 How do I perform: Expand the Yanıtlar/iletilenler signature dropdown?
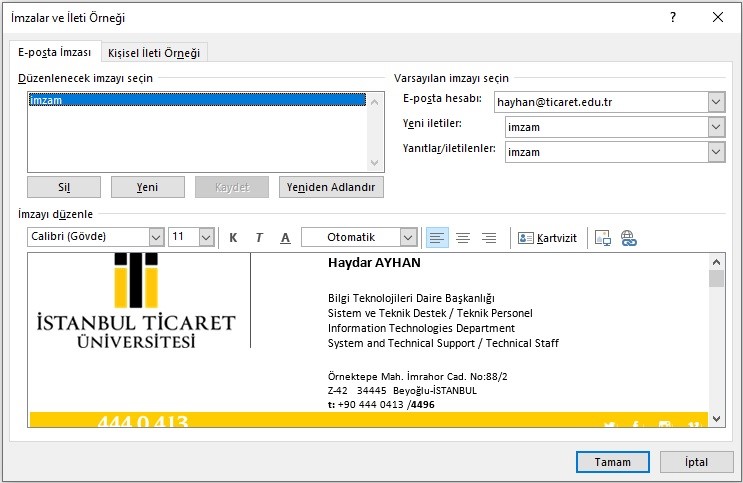716,152
